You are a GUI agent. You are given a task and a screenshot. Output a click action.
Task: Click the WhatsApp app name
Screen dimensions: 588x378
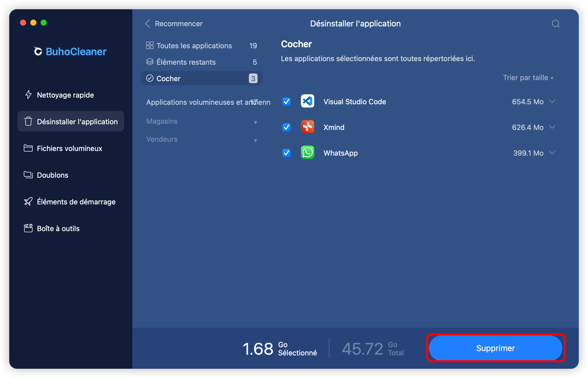340,153
